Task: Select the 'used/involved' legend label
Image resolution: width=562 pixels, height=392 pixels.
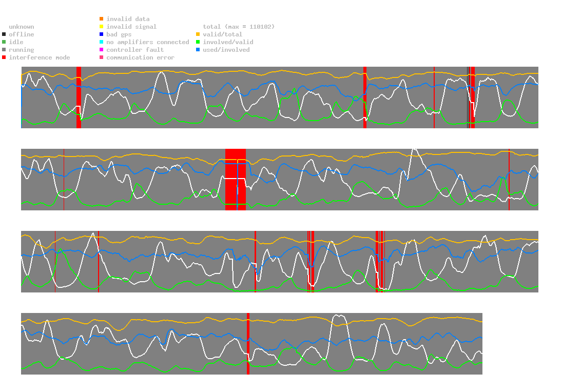Action: 226,50
